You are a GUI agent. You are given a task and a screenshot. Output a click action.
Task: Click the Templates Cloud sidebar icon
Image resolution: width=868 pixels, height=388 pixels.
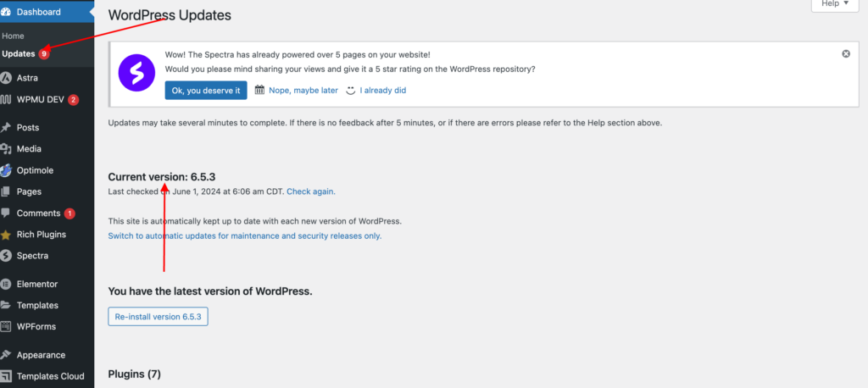click(x=6, y=376)
